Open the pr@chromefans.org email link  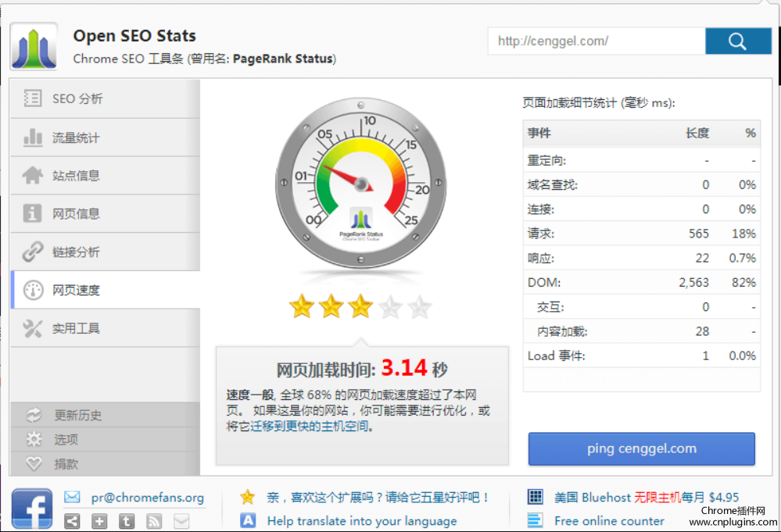148,498
